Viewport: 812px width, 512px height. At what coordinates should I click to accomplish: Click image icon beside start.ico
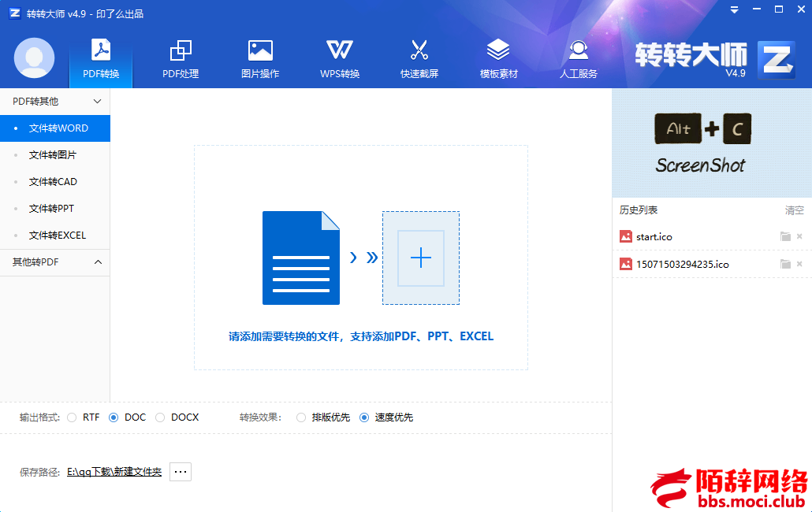pos(626,236)
